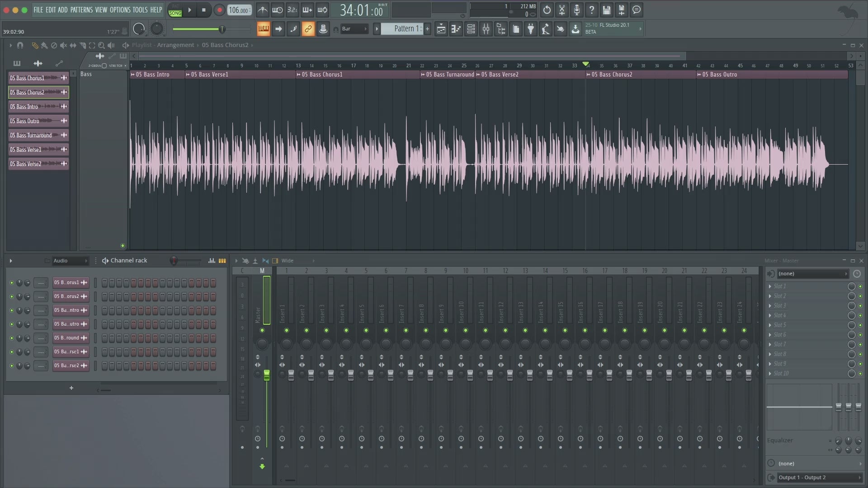The height and width of the screenshot is (488, 868).
Task: Open the ADD menu
Action: [x=62, y=10]
